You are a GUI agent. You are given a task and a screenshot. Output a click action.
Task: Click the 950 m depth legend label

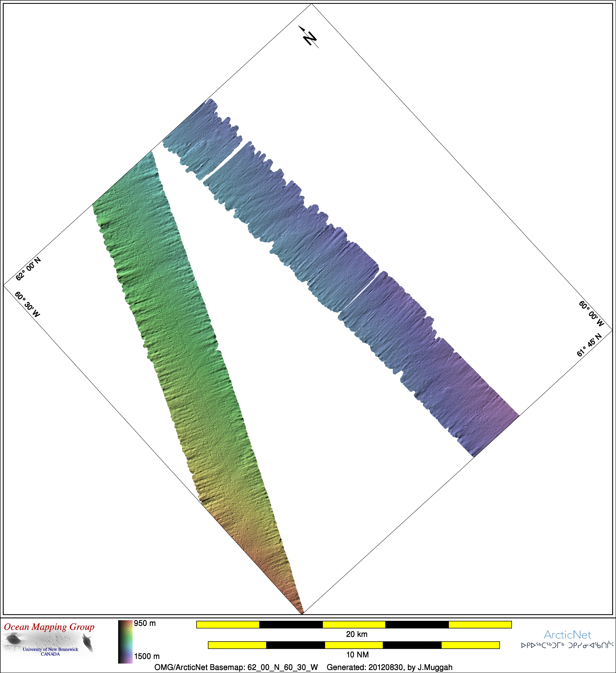[x=145, y=623]
